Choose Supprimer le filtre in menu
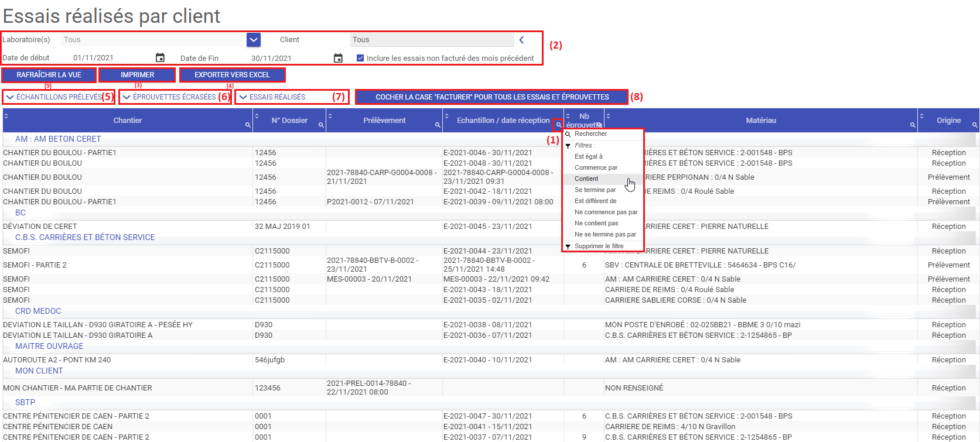The width and height of the screenshot is (980, 442). pyautogui.click(x=603, y=246)
